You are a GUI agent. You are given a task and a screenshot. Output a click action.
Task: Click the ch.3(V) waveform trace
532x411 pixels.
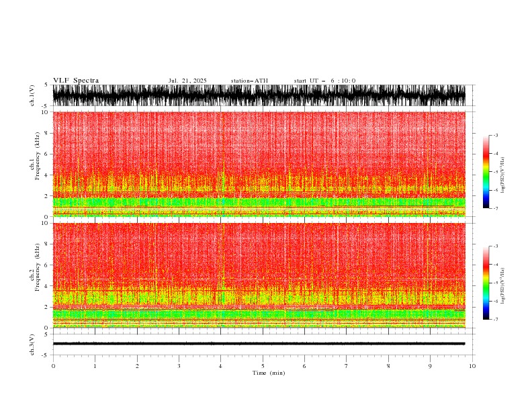pyautogui.click(x=259, y=344)
